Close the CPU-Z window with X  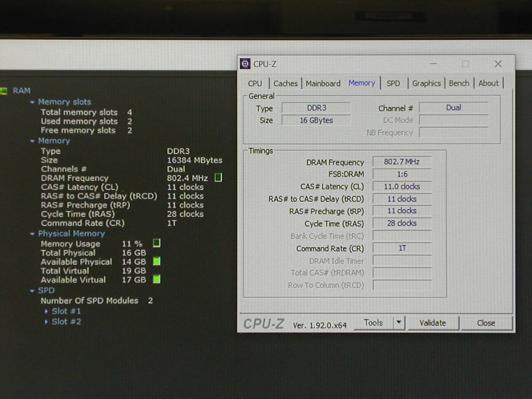pyautogui.click(x=498, y=64)
